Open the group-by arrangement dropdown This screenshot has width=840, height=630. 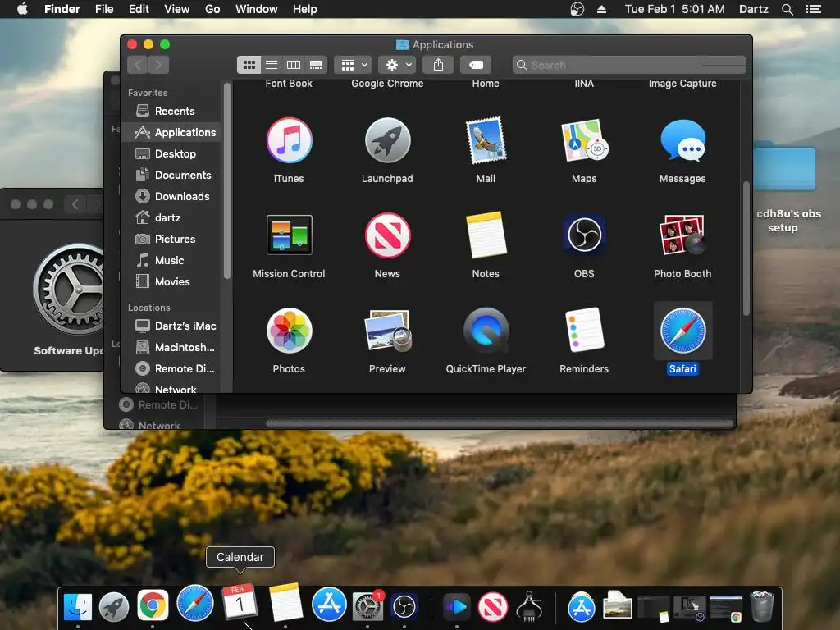pyautogui.click(x=353, y=65)
